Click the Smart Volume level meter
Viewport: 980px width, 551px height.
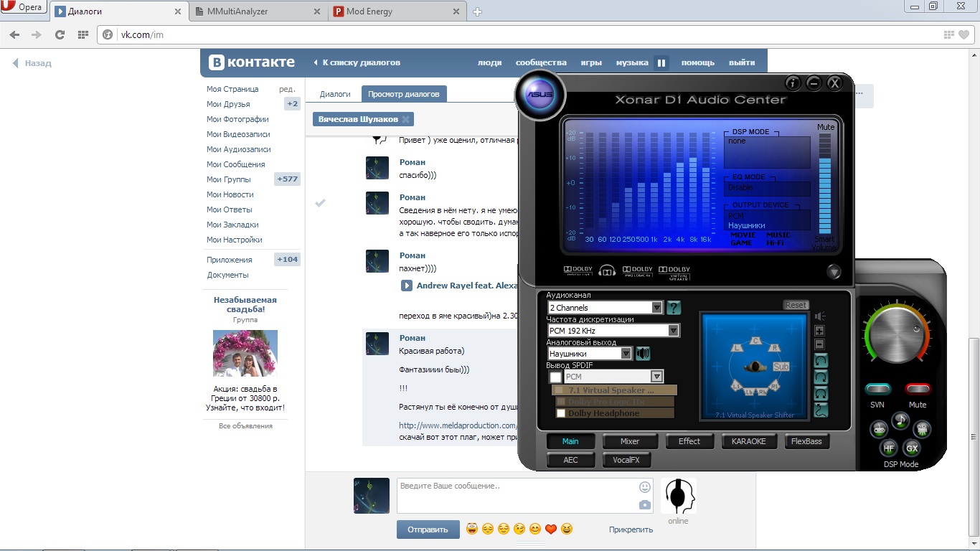(x=824, y=183)
